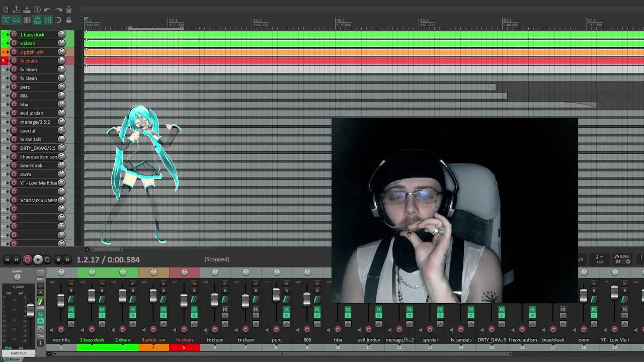Solo the 3 pitch -sm mixer strip

[x=163, y=291]
